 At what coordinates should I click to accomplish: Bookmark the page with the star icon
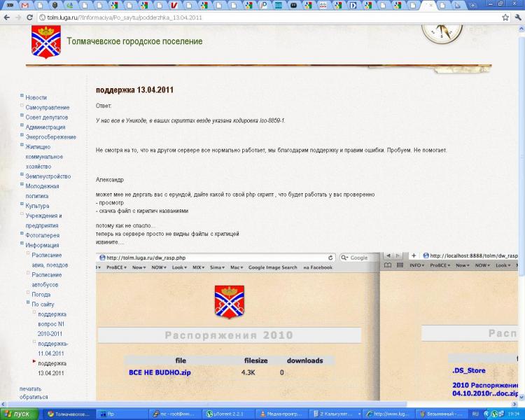click(x=505, y=17)
